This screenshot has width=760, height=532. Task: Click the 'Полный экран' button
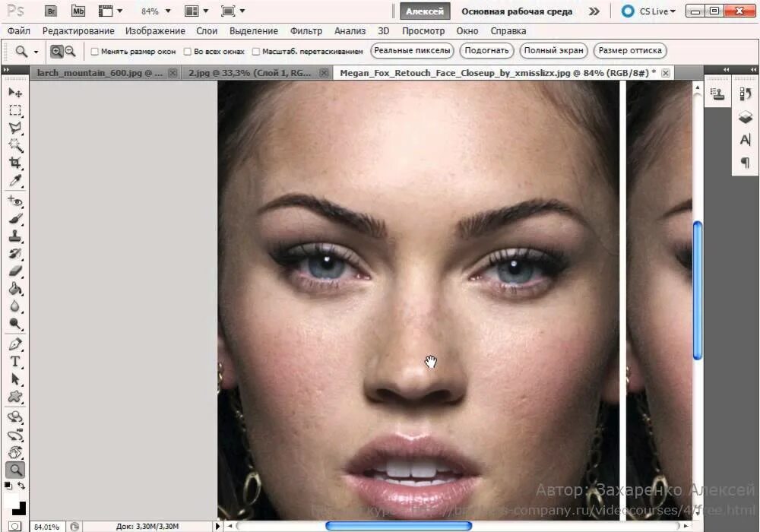(553, 50)
